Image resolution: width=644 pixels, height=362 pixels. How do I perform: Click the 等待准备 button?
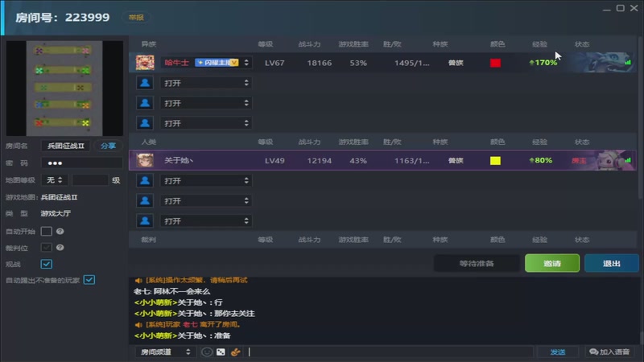click(x=477, y=264)
